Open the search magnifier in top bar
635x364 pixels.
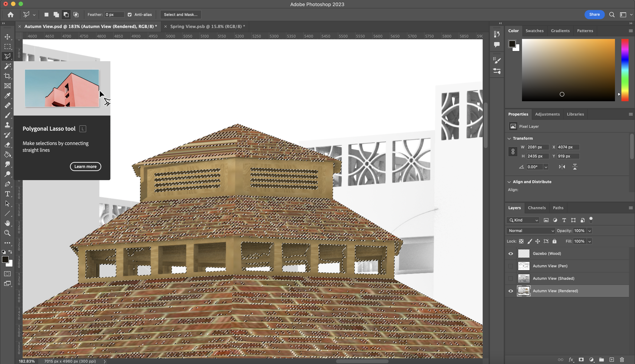[x=612, y=15]
